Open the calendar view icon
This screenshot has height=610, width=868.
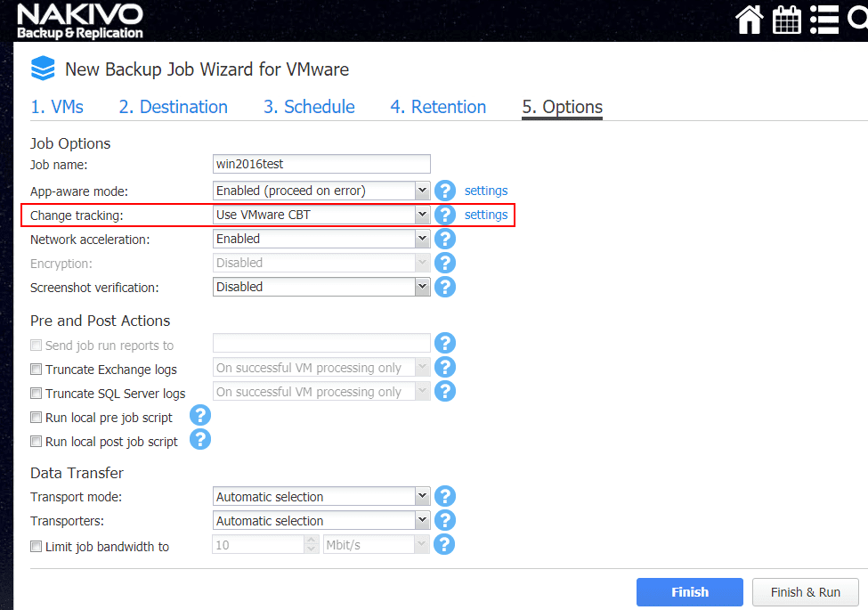coord(787,20)
